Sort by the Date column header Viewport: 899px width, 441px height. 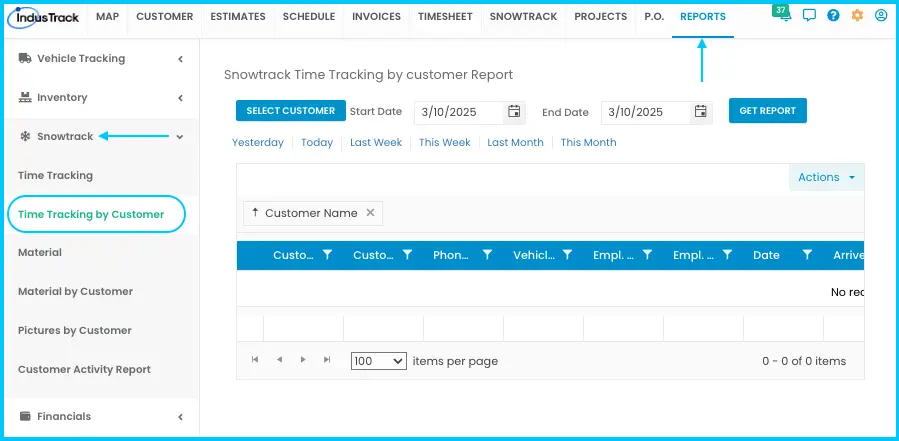766,255
